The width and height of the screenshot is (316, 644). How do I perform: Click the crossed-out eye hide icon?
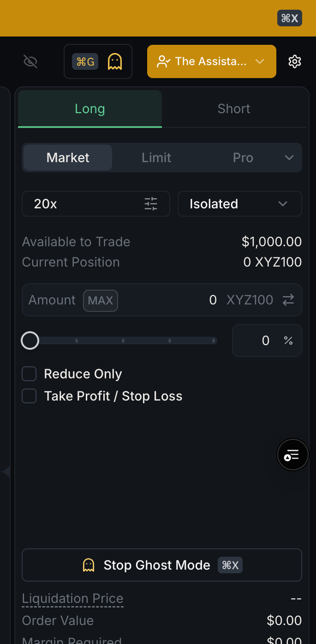pos(30,61)
